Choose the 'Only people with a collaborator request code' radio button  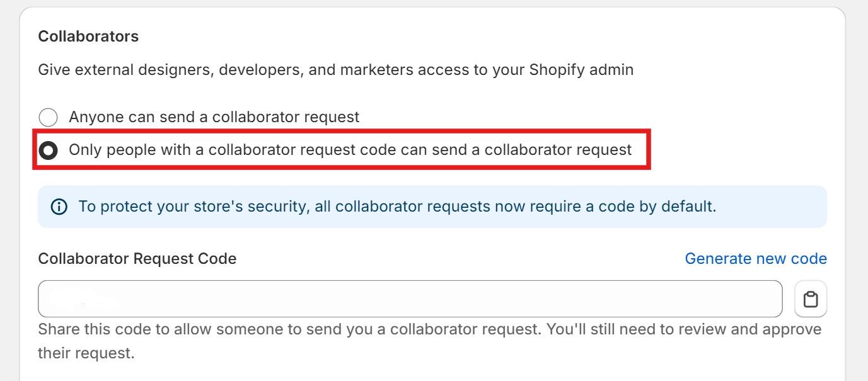tap(48, 151)
